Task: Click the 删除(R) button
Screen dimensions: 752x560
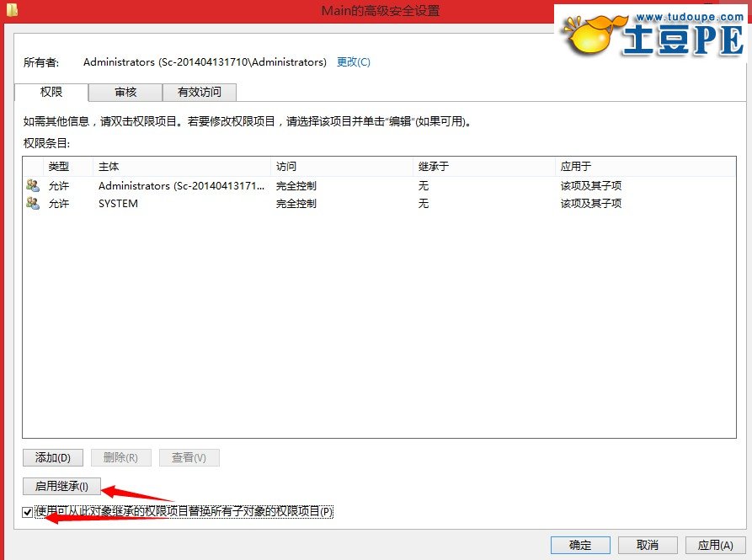Action: pyautogui.click(x=120, y=457)
